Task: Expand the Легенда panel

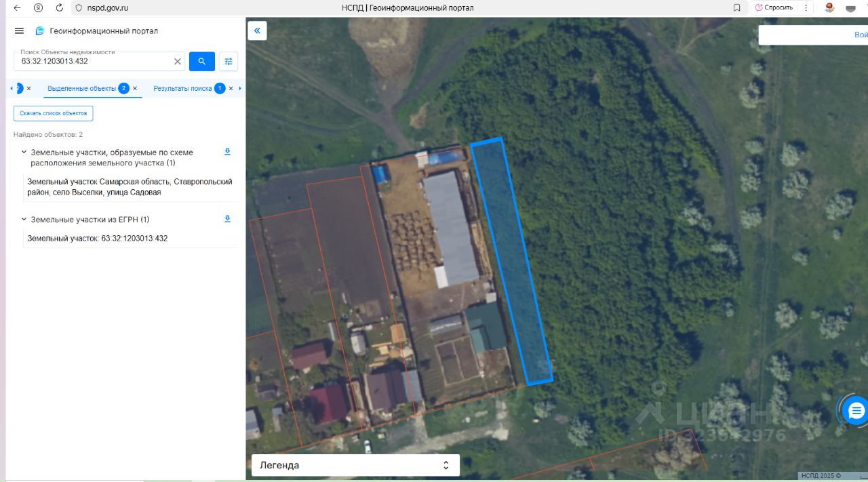Action: tap(355, 465)
